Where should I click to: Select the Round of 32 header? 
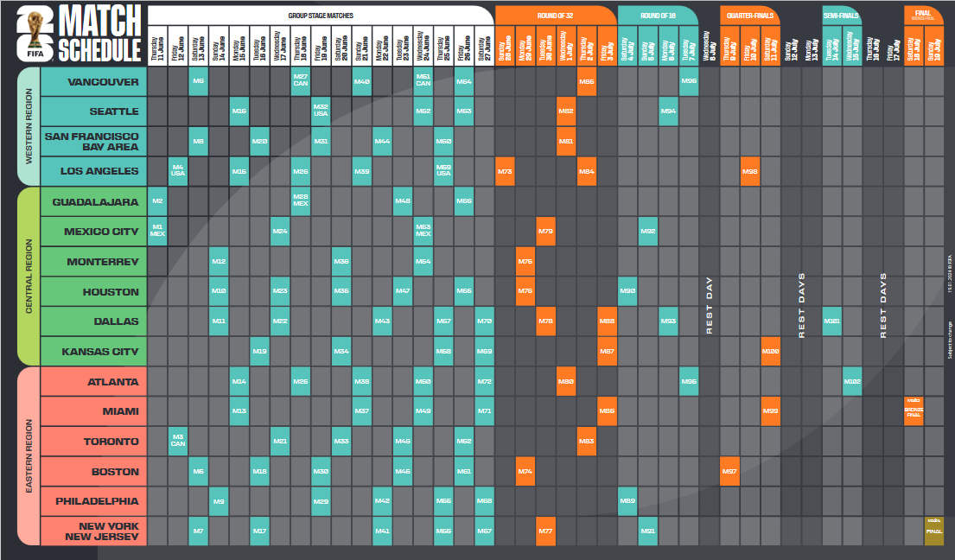pos(553,16)
